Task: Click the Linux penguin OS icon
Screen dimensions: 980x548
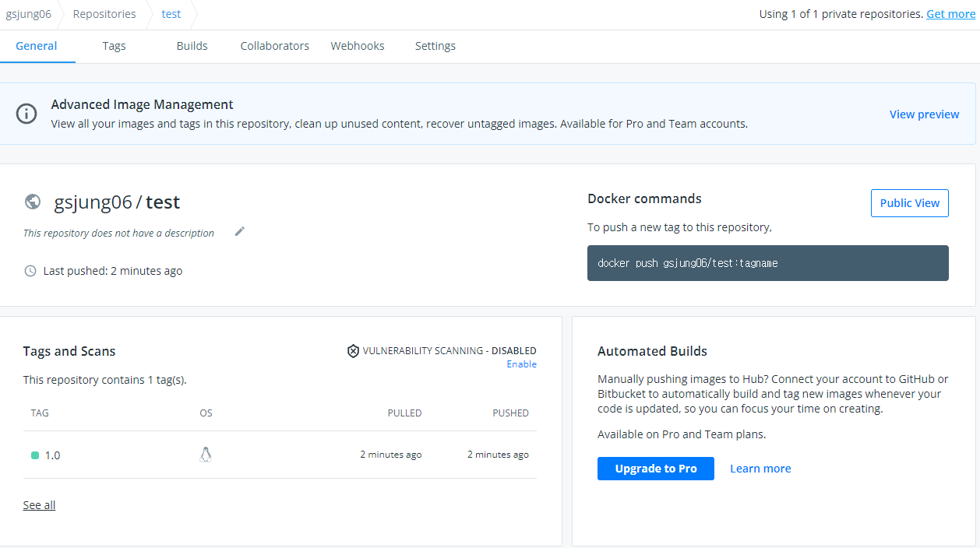Action: coord(206,455)
